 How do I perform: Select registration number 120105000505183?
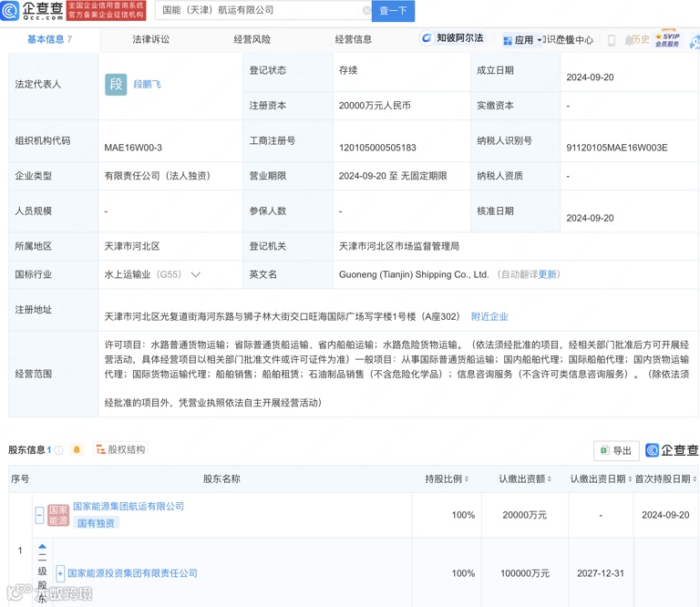click(377, 148)
